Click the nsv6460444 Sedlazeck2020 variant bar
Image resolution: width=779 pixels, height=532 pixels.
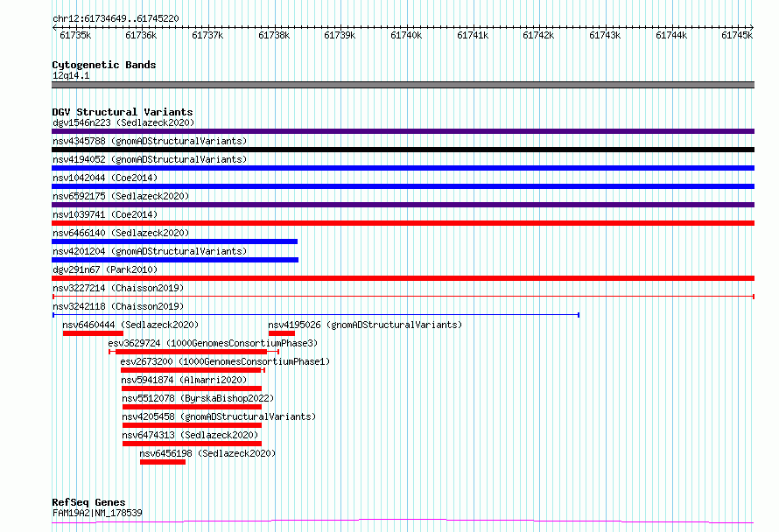pyautogui.click(x=93, y=333)
